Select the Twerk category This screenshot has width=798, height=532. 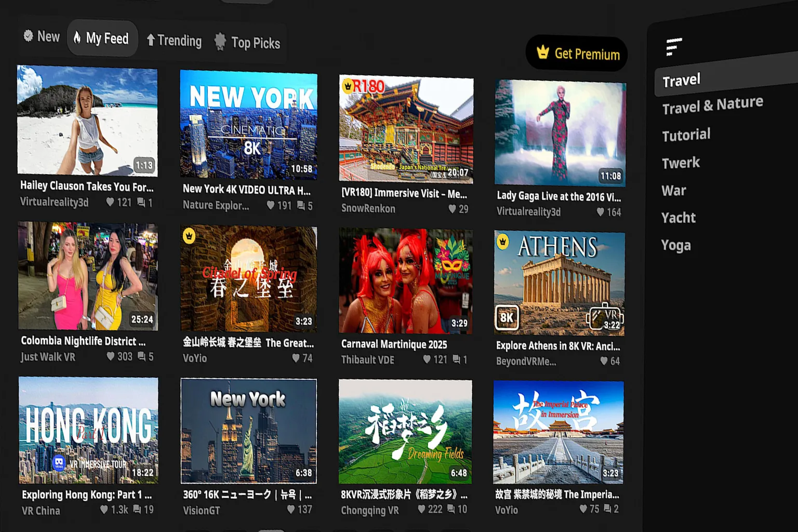(x=681, y=163)
